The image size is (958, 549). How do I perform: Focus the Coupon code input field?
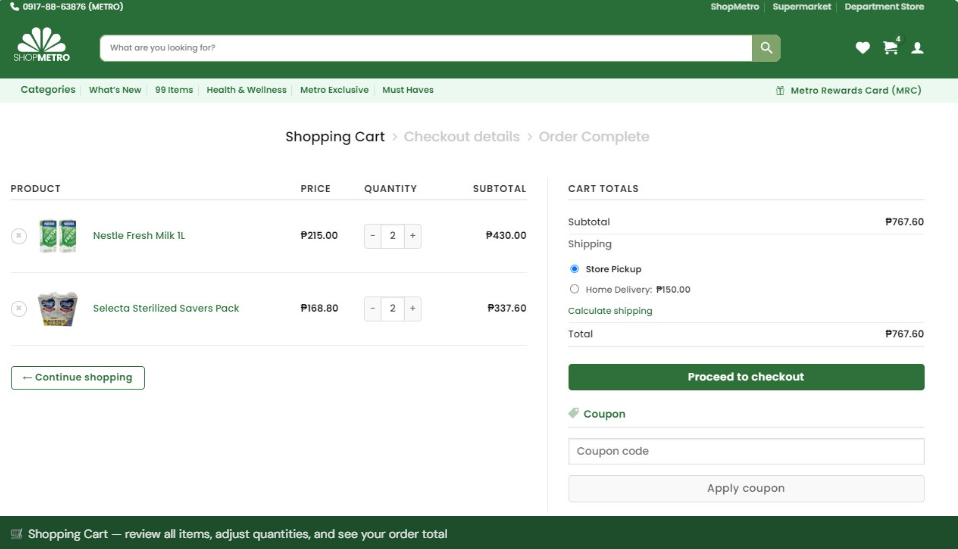pyautogui.click(x=746, y=451)
